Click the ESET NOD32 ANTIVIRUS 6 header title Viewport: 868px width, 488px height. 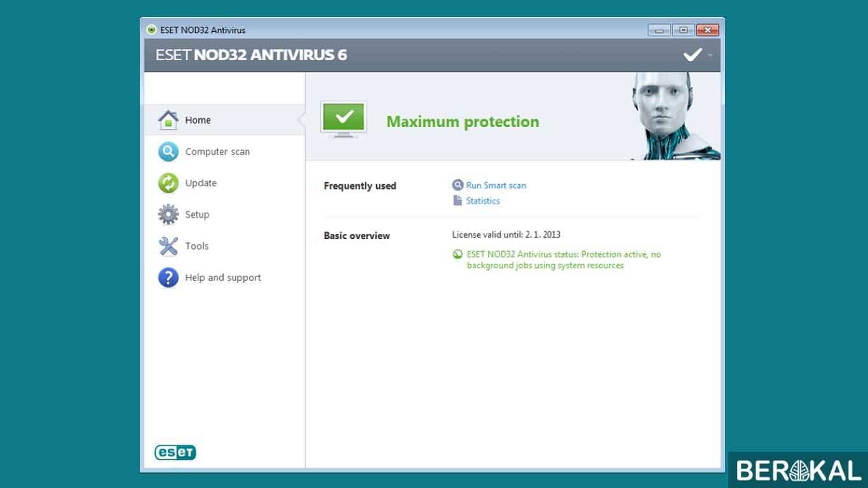pos(251,55)
